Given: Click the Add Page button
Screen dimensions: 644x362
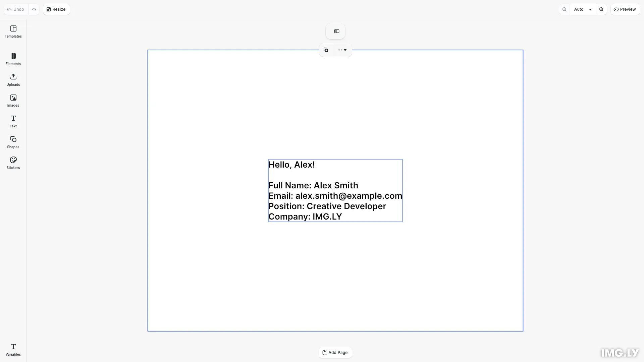Looking at the screenshot, I should (335, 352).
